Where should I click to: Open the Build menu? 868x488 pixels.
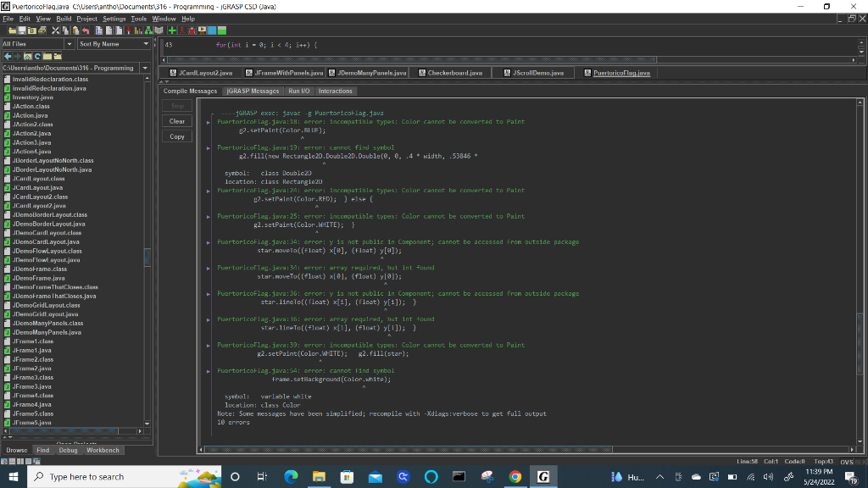click(65, 18)
